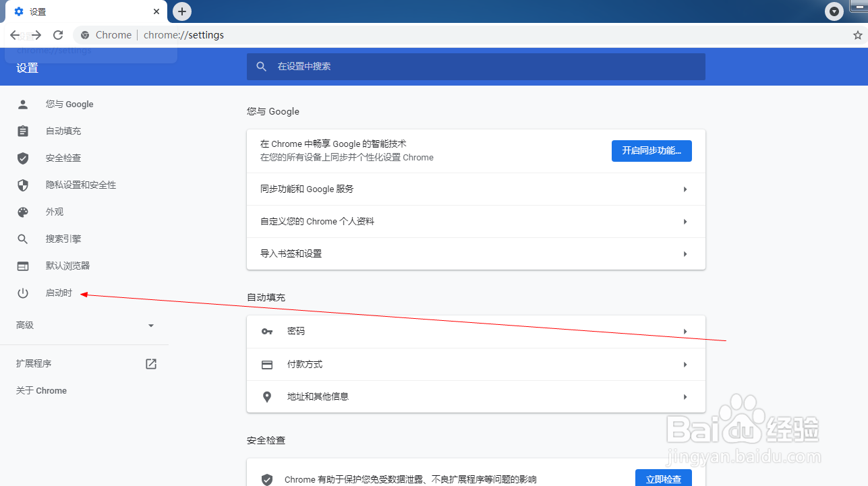Click the 地址和其他信息 row text
868x486 pixels.
(318, 397)
